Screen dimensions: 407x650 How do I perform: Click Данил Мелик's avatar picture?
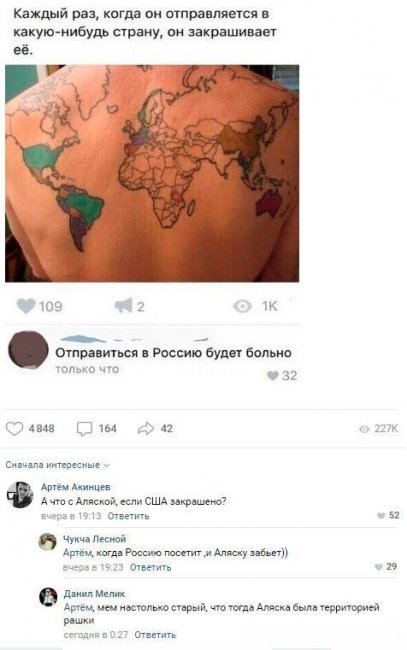pyautogui.click(x=48, y=597)
